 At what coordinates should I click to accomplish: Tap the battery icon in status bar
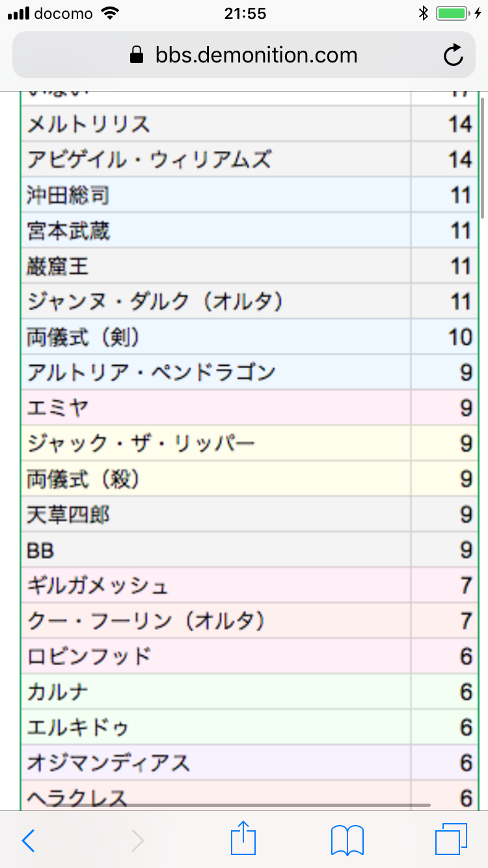451,13
